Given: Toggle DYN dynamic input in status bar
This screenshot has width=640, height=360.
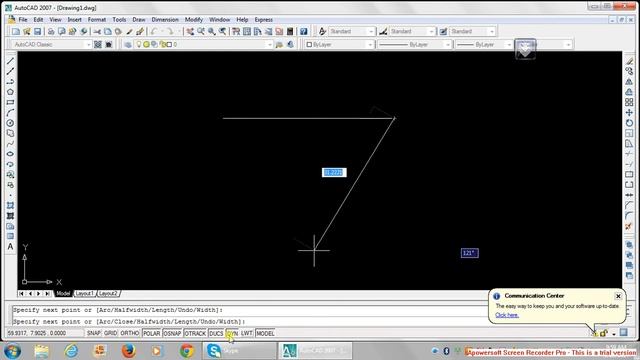Looking at the screenshot, I should pyautogui.click(x=232, y=333).
